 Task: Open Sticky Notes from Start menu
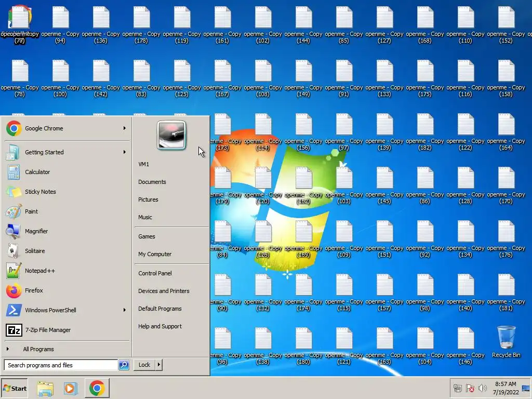[x=67, y=192]
